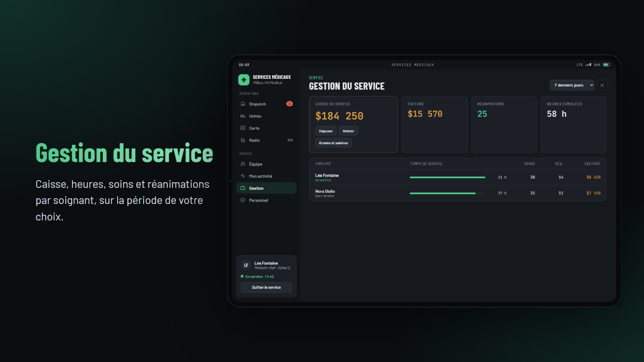Viewport: 644px width, 362px height.
Task: Click the Réanimations value 25
Action: pos(482,114)
